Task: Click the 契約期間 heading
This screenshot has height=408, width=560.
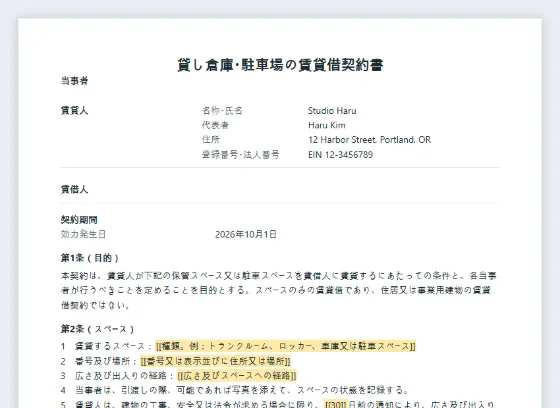Action: click(79, 219)
